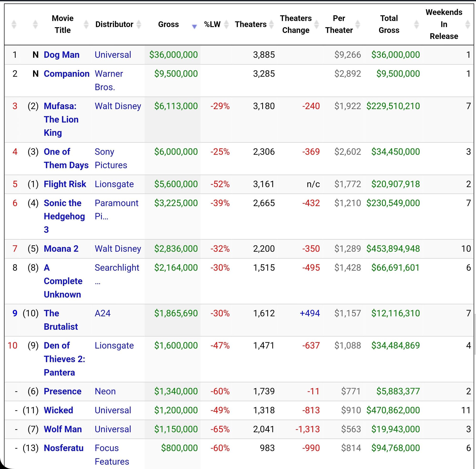Open Sonic the Hedgehog 3 link
The width and height of the screenshot is (476, 469).
[64, 216]
